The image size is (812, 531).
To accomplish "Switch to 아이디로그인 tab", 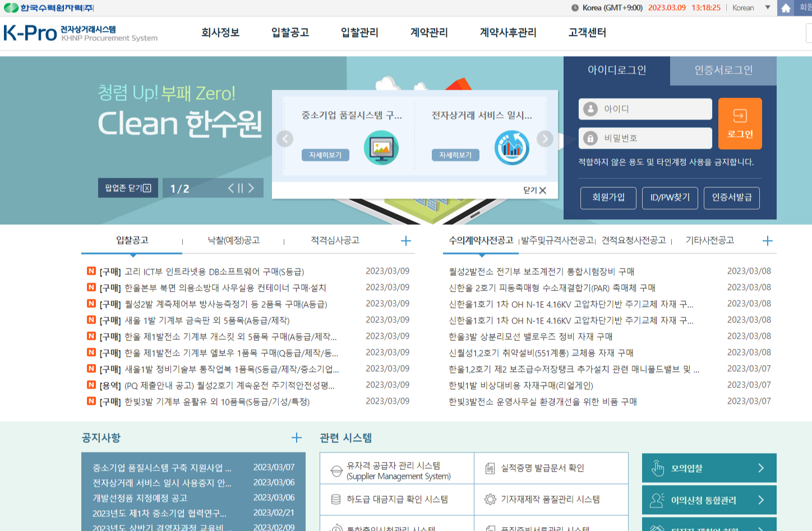I will (x=617, y=71).
